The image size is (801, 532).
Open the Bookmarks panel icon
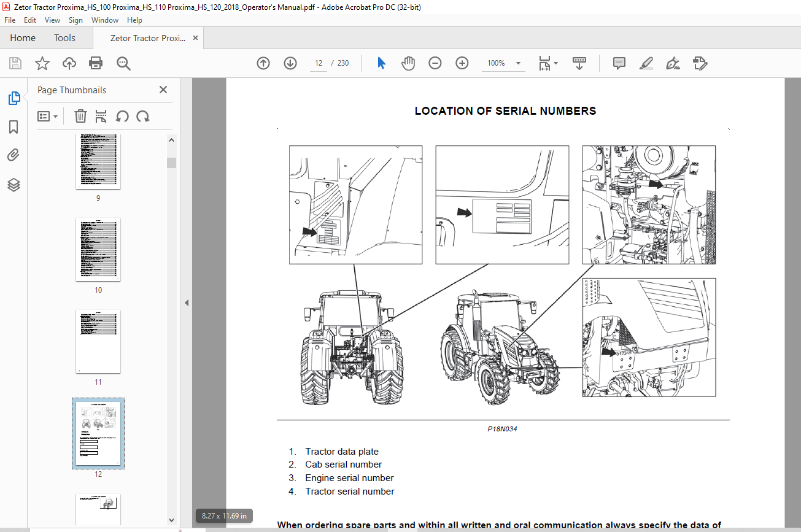click(14, 127)
